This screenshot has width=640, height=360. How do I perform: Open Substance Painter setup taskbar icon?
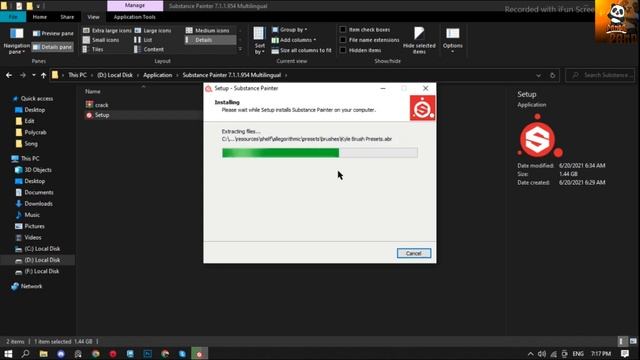[x=200, y=353]
